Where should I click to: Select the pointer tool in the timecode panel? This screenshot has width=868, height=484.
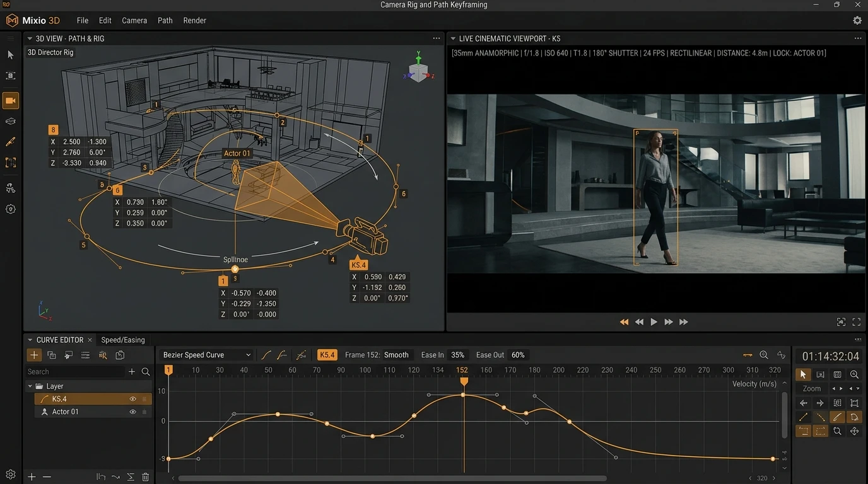click(x=803, y=374)
